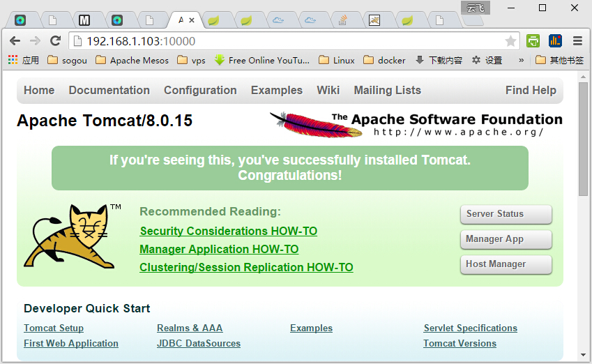Open Home in the Tomcat nav bar

pyautogui.click(x=39, y=90)
